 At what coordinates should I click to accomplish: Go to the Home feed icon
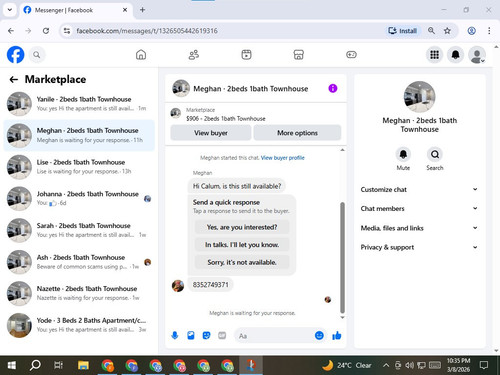(x=141, y=55)
